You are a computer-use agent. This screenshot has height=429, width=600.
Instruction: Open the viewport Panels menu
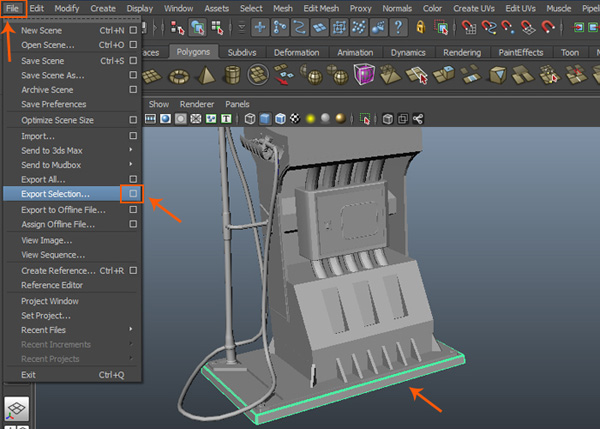[237, 104]
